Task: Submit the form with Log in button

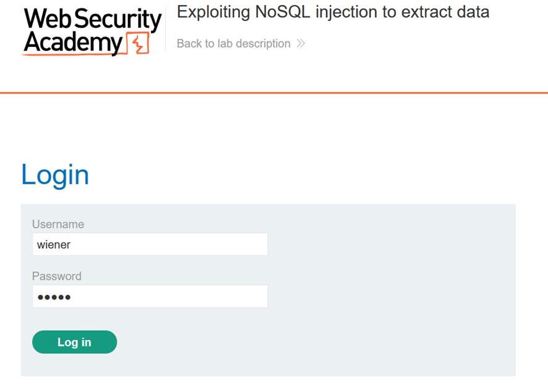Action: click(x=74, y=342)
